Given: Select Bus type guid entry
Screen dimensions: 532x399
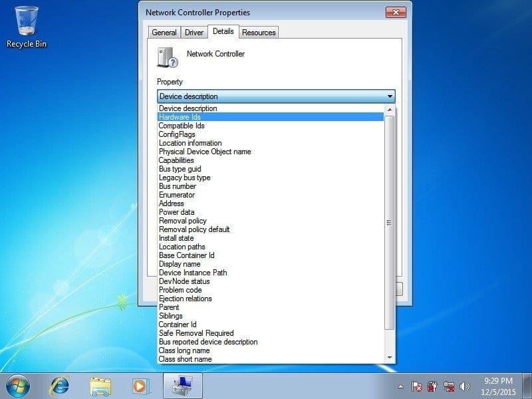Looking at the screenshot, I should coord(271,169).
